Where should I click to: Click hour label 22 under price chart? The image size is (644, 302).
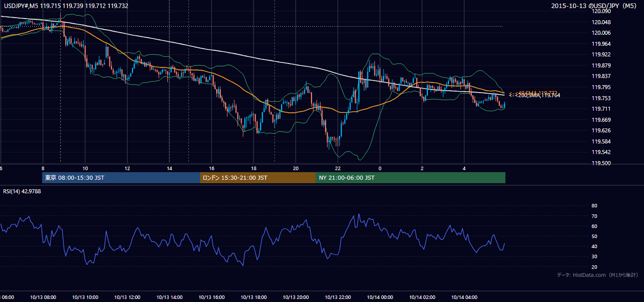click(338, 168)
